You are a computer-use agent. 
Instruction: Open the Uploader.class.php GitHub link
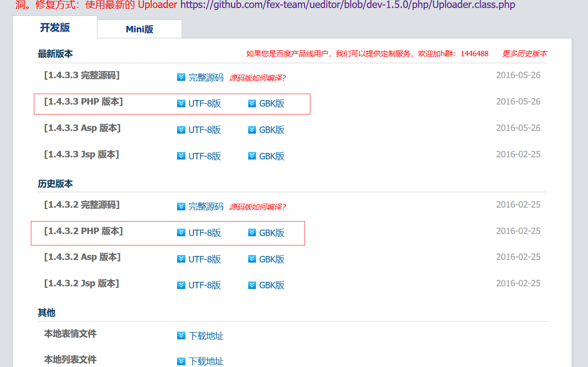pyautogui.click(x=348, y=5)
